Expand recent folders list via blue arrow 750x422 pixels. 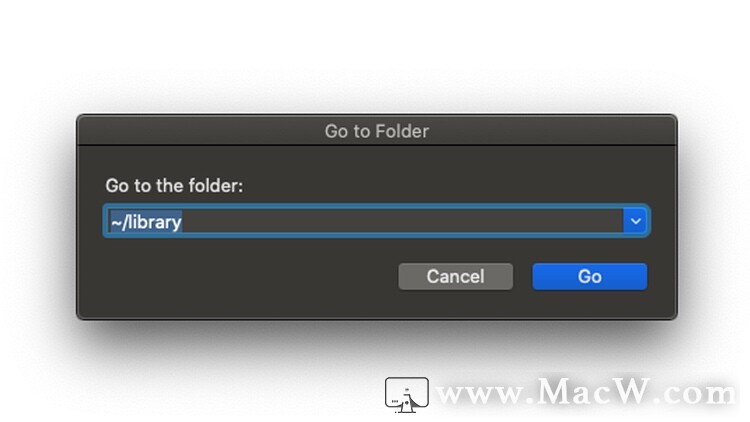tap(636, 221)
